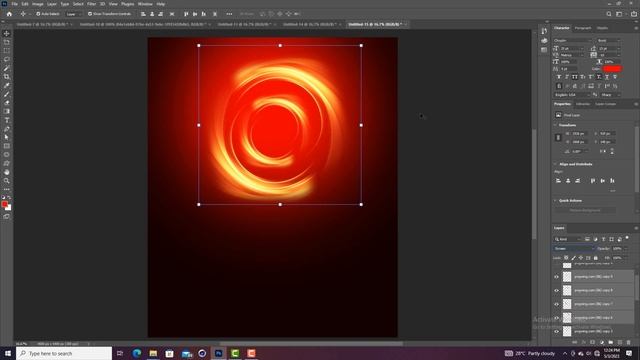Click the red Character color swatch
640x360 pixels.
[x=612, y=69]
